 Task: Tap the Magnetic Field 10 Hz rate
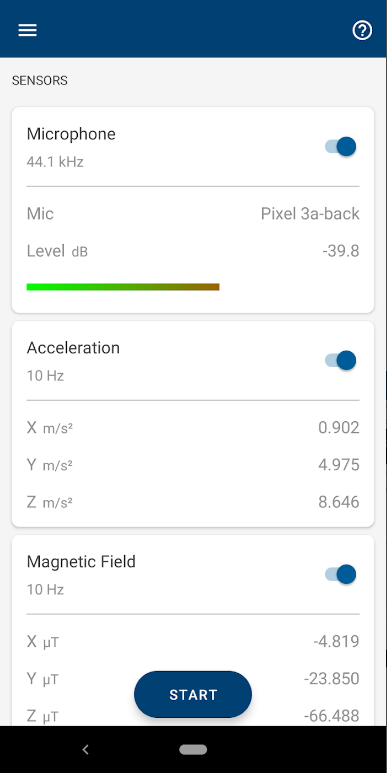click(x=45, y=590)
